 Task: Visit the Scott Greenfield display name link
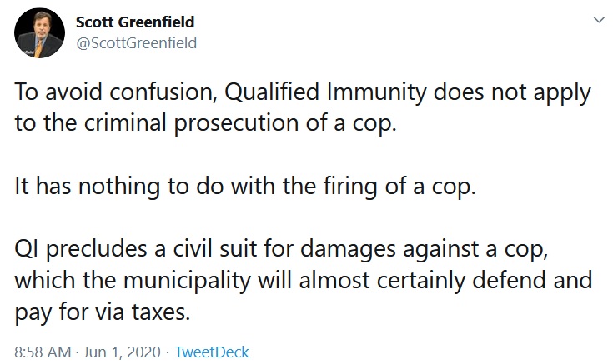[x=135, y=22]
